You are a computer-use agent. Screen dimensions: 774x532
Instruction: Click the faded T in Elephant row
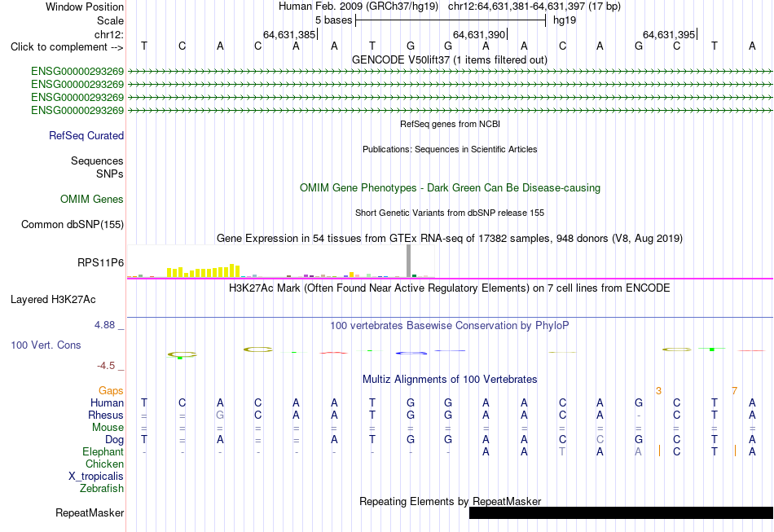pyautogui.click(x=561, y=451)
